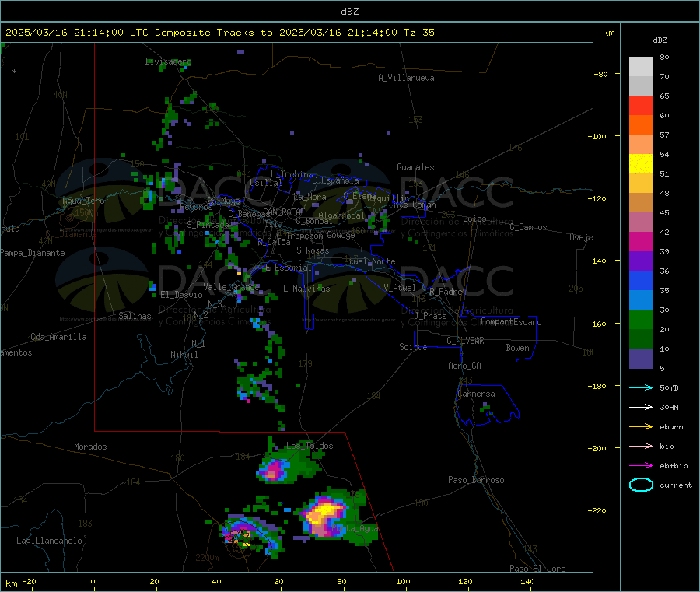The image size is (700, 592).
Task: Click the Los_Toldos label
Action: (310, 446)
